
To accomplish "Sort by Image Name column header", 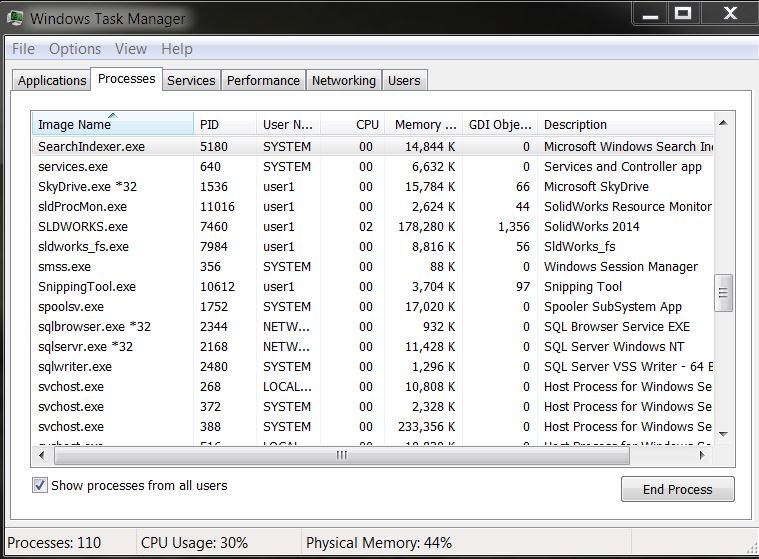I will click(x=112, y=124).
